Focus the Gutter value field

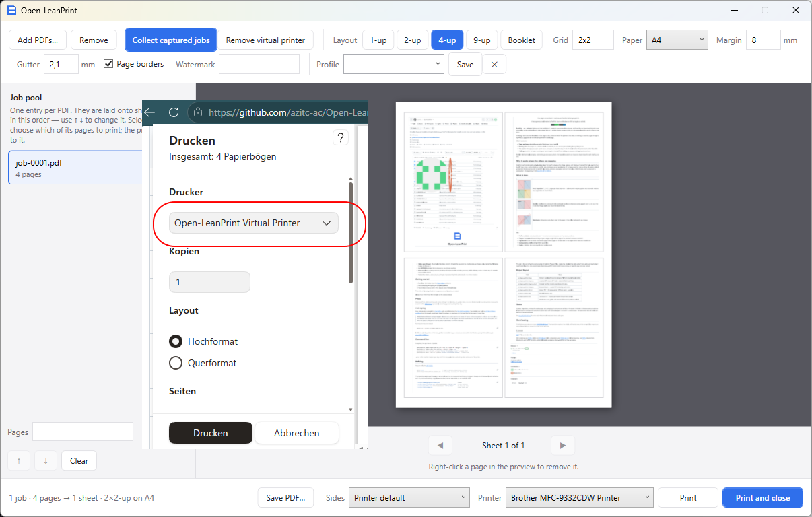coord(61,64)
